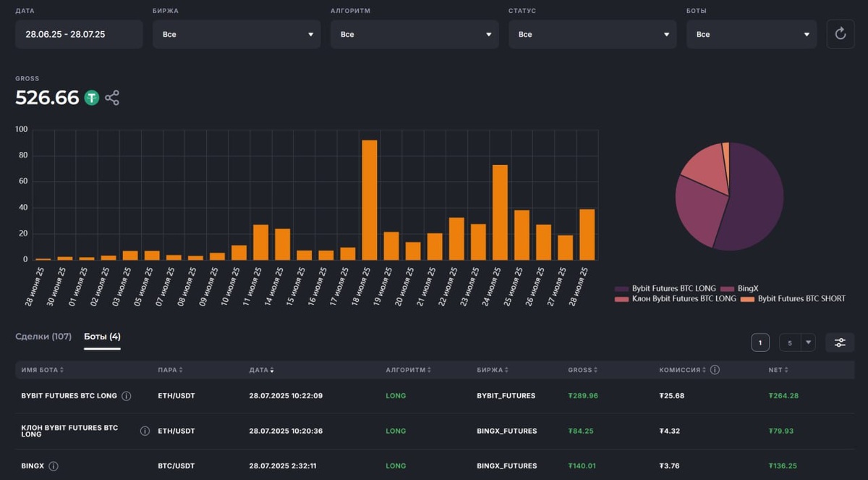Click info icon in Клон Bybit Futures row
Viewport: 868px width, 480px height.
[145, 431]
